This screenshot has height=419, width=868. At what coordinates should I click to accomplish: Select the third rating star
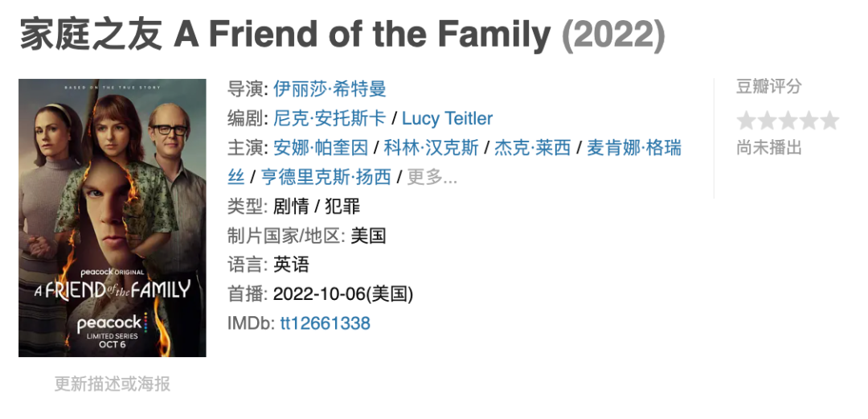pos(788,121)
